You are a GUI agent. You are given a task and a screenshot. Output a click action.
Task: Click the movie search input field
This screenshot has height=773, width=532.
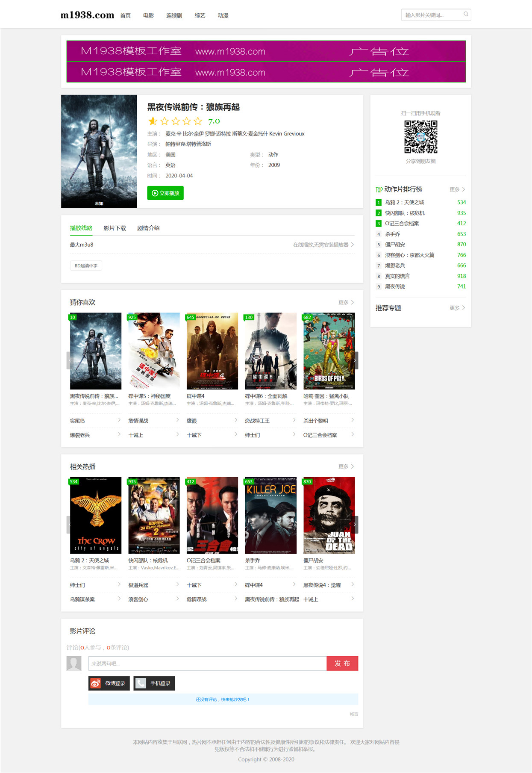coord(432,15)
